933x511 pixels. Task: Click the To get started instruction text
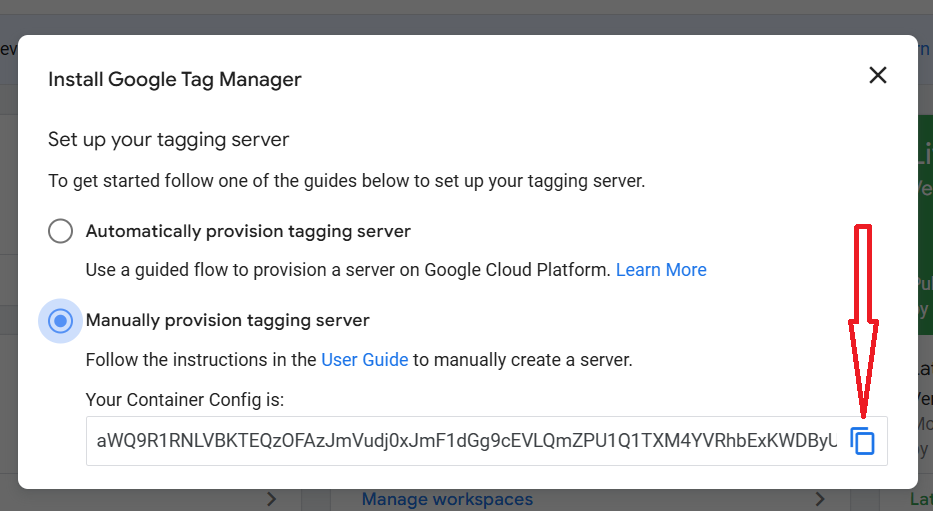pyautogui.click(x=346, y=182)
